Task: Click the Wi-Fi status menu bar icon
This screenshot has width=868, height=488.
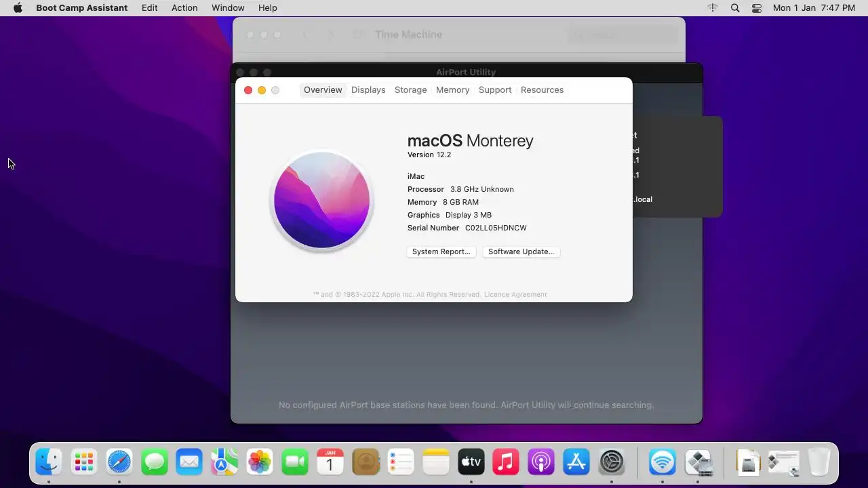Action: coord(713,7)
